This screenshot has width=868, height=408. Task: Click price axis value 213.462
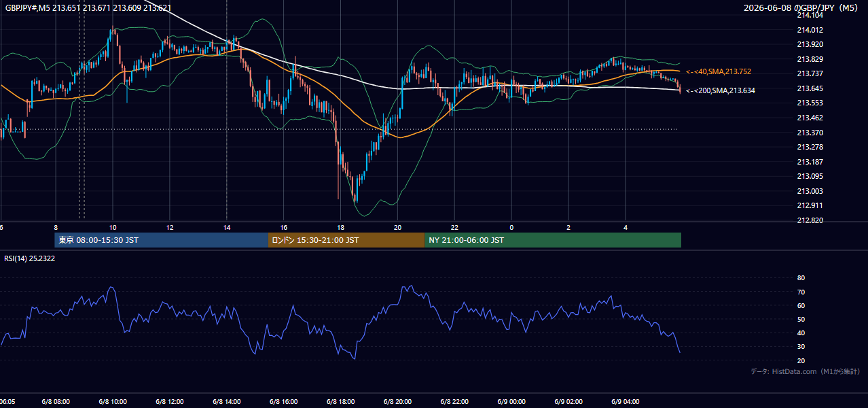tap(810, 118)
